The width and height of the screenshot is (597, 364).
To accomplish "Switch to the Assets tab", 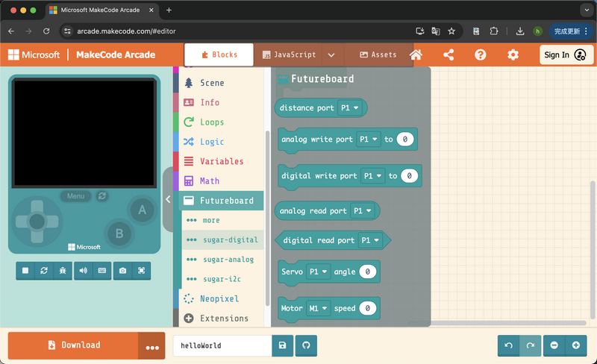I will (378, 54).
